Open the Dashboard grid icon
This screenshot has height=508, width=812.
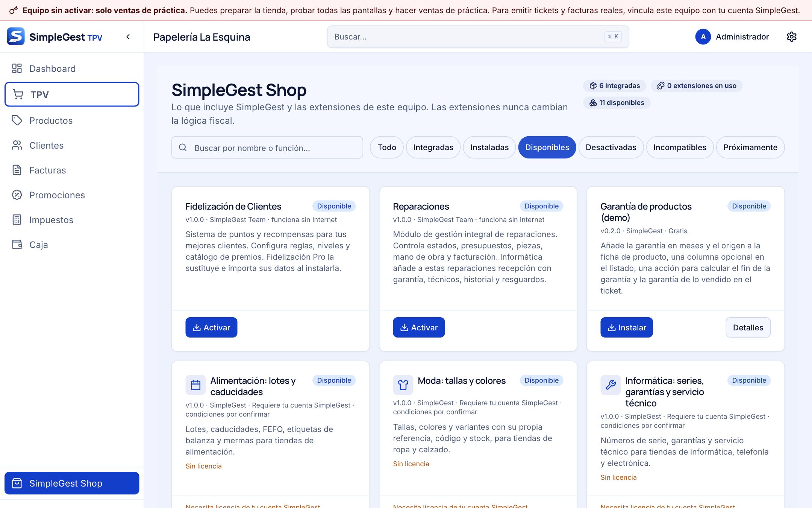(17, 68)
